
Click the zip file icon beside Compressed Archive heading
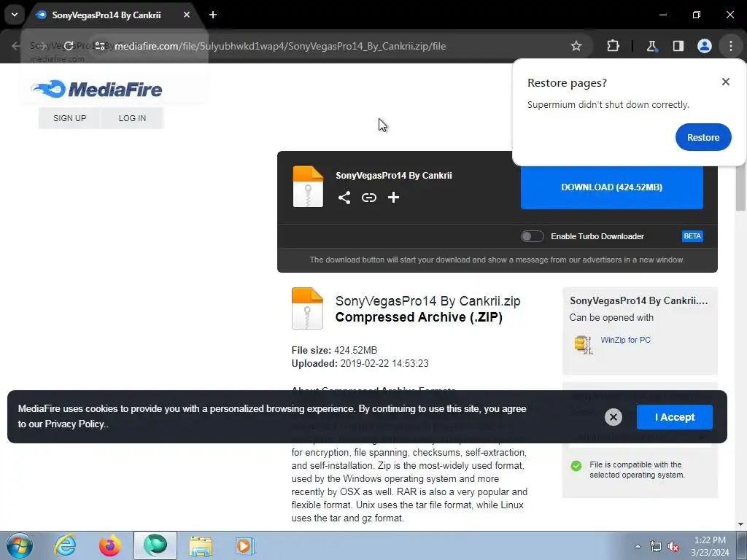coord(307,308)
